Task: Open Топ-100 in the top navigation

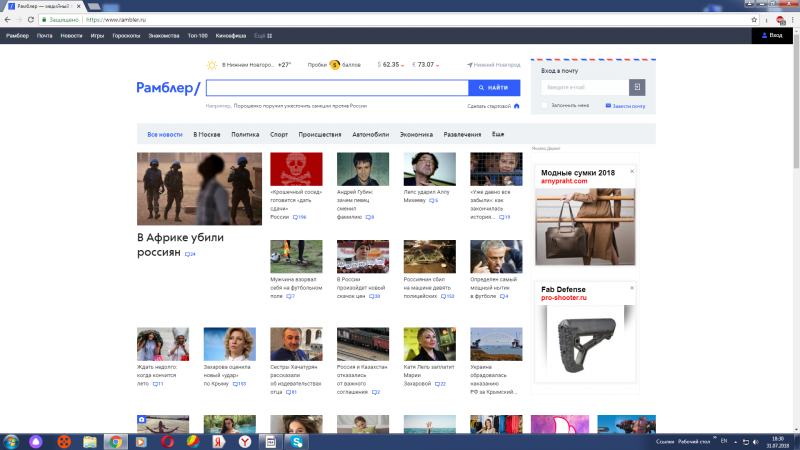Action: click(197, 36)
